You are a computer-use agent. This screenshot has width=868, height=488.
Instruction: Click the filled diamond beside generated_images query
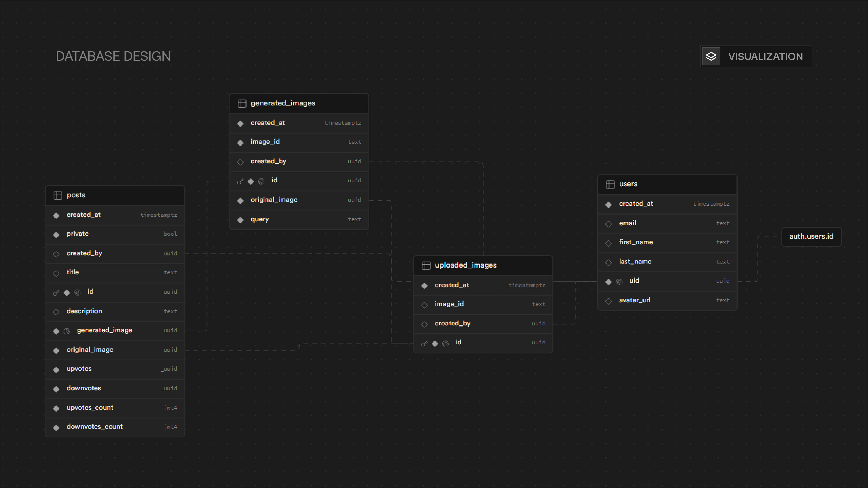tap(240, 220)
